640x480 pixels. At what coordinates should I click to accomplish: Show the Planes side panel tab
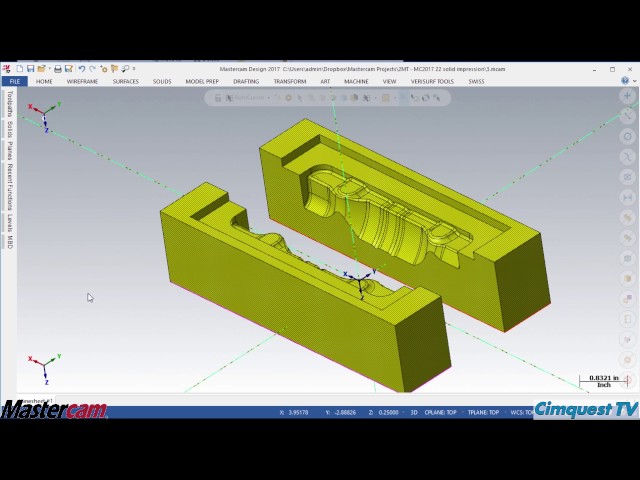(10, 151)
